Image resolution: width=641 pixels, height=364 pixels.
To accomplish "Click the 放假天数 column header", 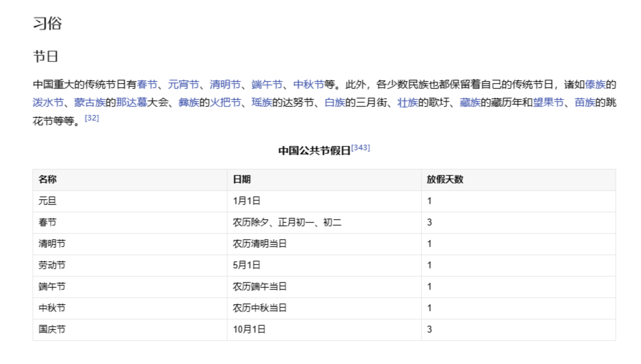I will (518, 180).
